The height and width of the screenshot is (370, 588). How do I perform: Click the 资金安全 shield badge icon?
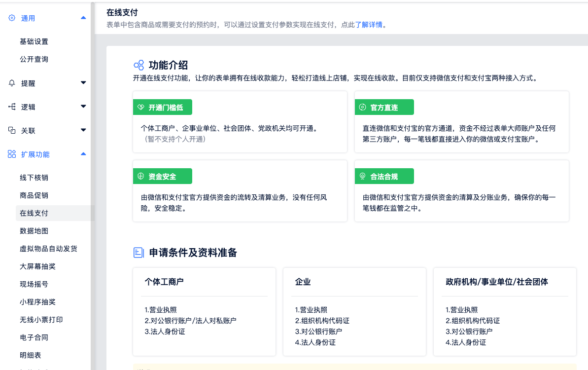(140, 176)
